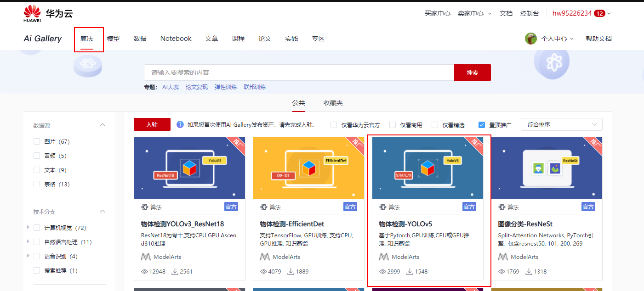Screen dimensions: 644x291
Task: Click the red 入驻 button
Action: (152, 124)
